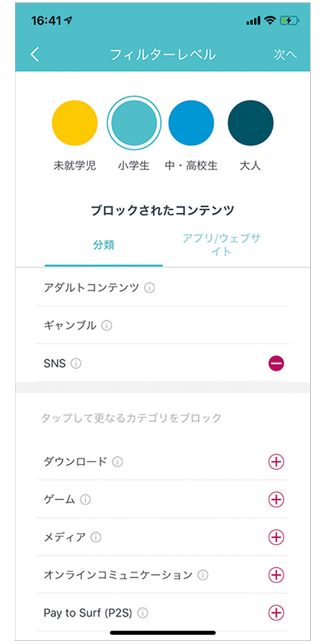This screenshot has height=644, width=326.
Task: Add ゲーム to blocked categories
Action: (x=276, y=500)
